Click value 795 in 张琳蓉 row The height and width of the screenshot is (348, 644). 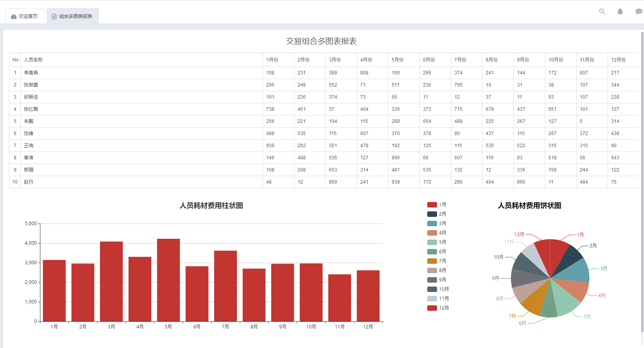pos(458,85)
